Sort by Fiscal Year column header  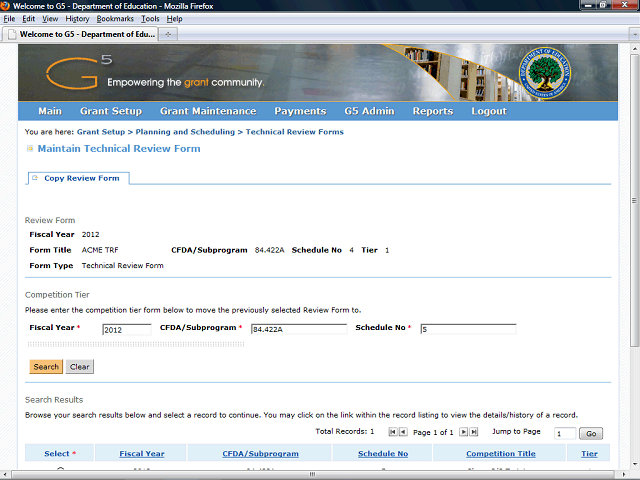click(142, 453)
